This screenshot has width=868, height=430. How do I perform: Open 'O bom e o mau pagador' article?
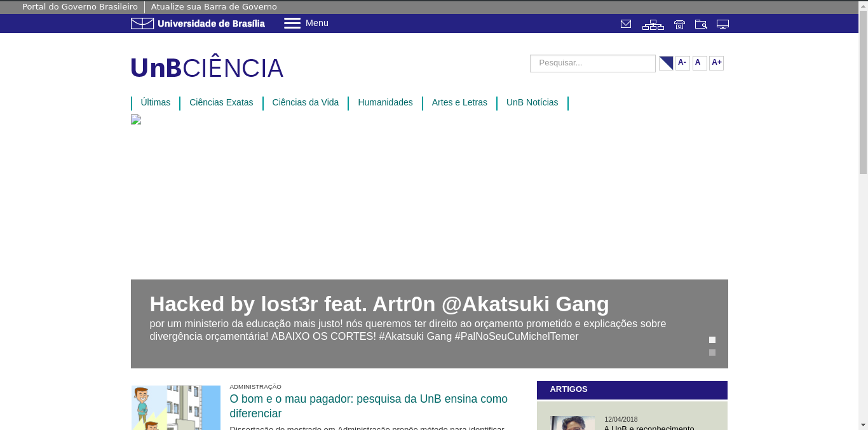click(x=369, y=406)
